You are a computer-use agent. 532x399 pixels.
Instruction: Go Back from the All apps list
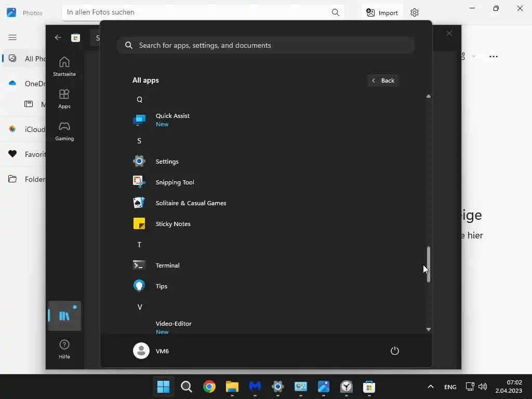(x=383, y=81)
